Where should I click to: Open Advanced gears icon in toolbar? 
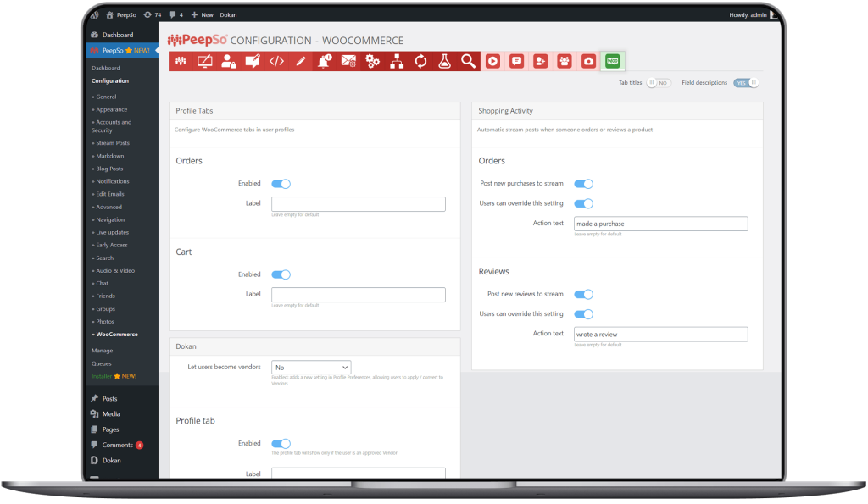point(373,61)
